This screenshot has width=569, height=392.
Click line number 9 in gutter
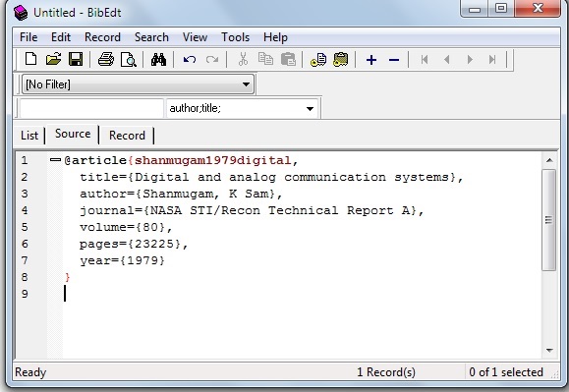point(25,294)
